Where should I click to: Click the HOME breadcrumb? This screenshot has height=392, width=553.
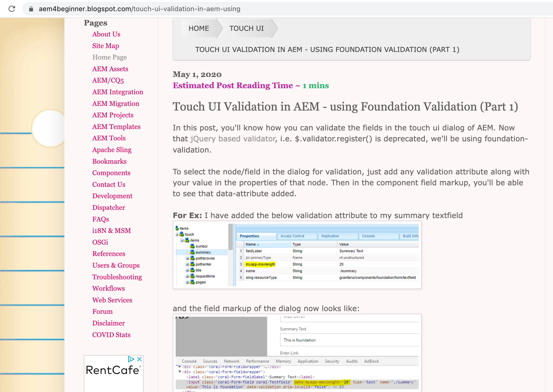[199, 28]
